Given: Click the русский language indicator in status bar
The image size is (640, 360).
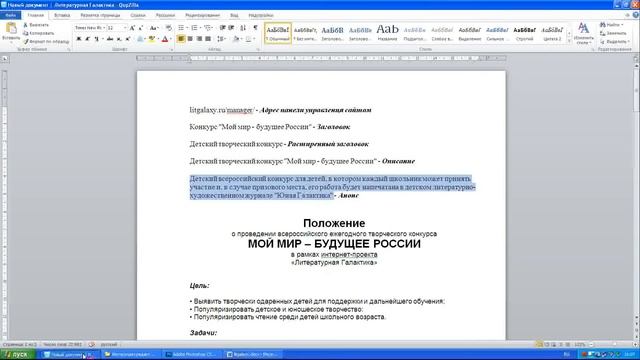Looking at the screenshot, I should click(x=109, y=344).
